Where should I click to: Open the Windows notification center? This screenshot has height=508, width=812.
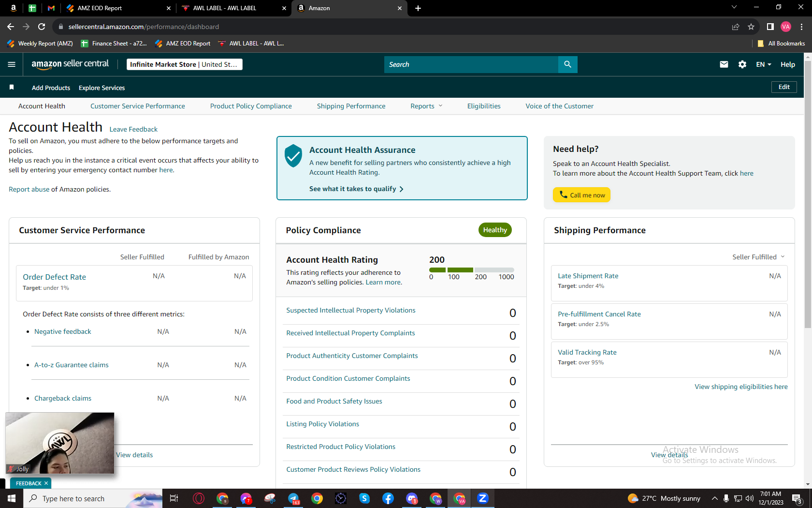pyautogui.click(x=797, y=498)
